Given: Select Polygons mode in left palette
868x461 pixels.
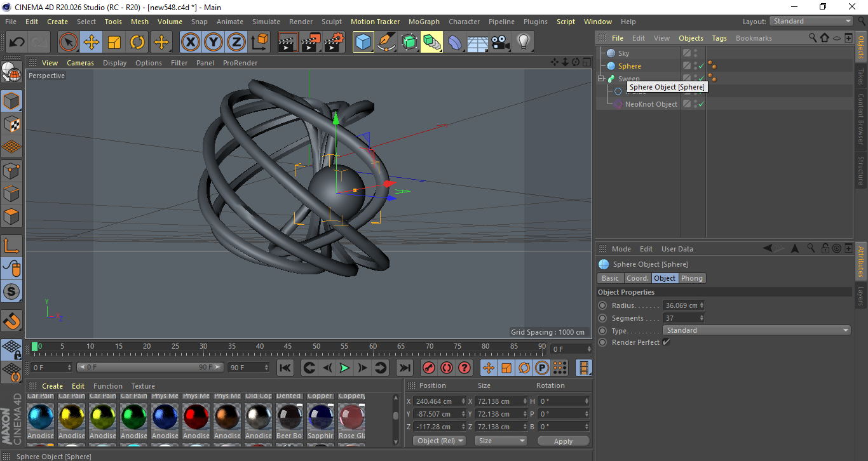Looking at the screenshot, I should 11,216.
